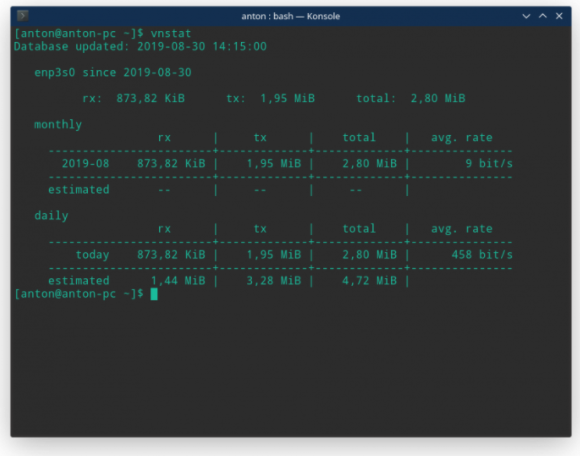Click the Konsole terminal icon in title bar
Viewport: 580px width, 456px height.
23,16
